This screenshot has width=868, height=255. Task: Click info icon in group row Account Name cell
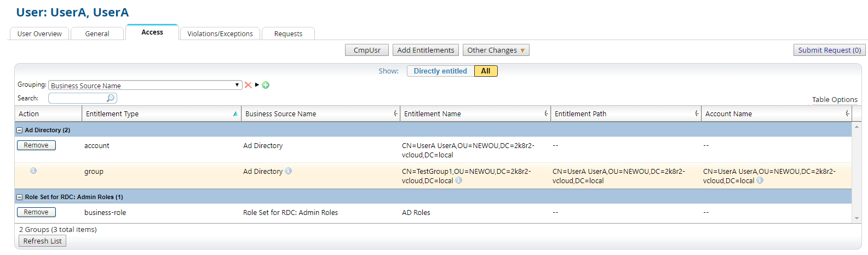760,180
